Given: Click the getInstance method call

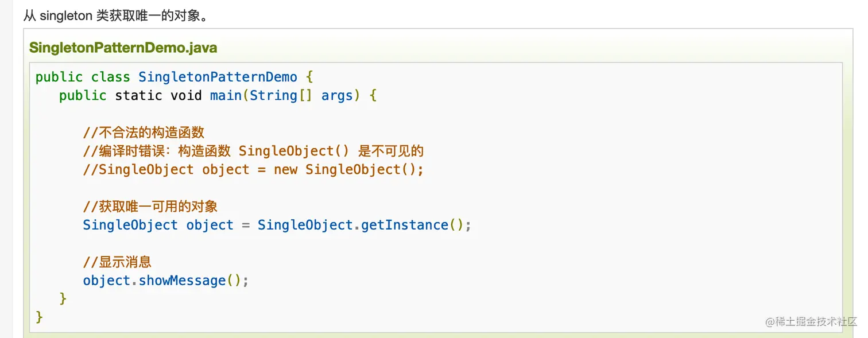Looking at the screenshot, I should pyautogui.click(x=404, y=225).
